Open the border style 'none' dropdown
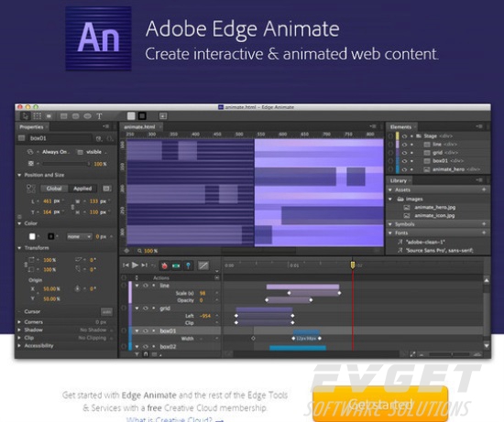 80,237
